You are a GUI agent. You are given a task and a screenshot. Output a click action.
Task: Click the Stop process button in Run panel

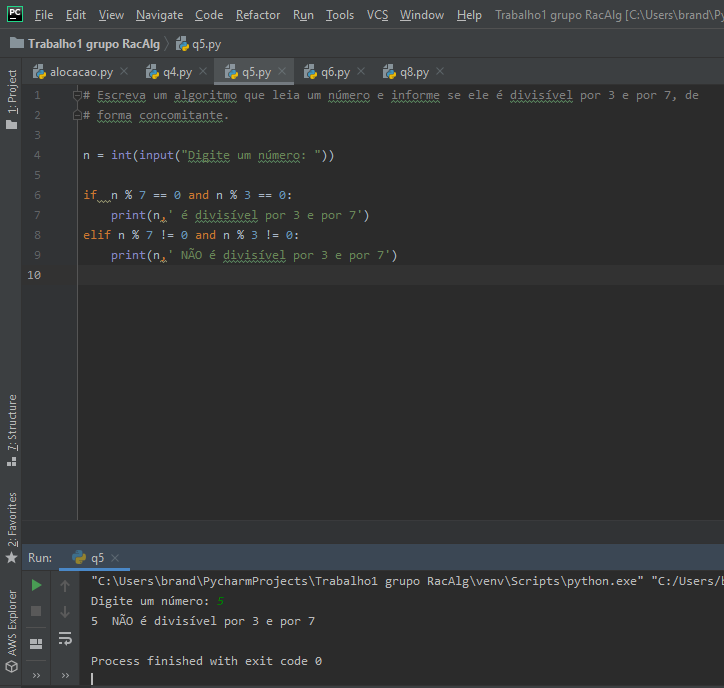[x=36, y=611]
